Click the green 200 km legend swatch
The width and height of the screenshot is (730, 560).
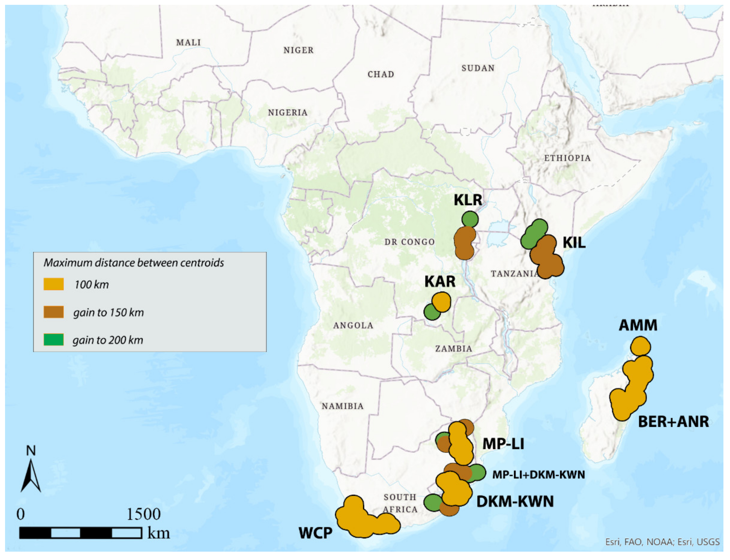coord(54,339)
